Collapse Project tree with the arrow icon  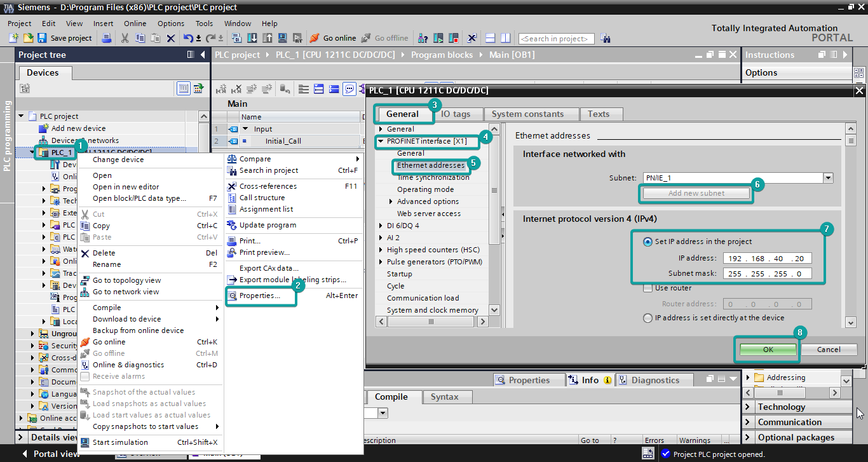pyautogui.click(x=203, y=55)
